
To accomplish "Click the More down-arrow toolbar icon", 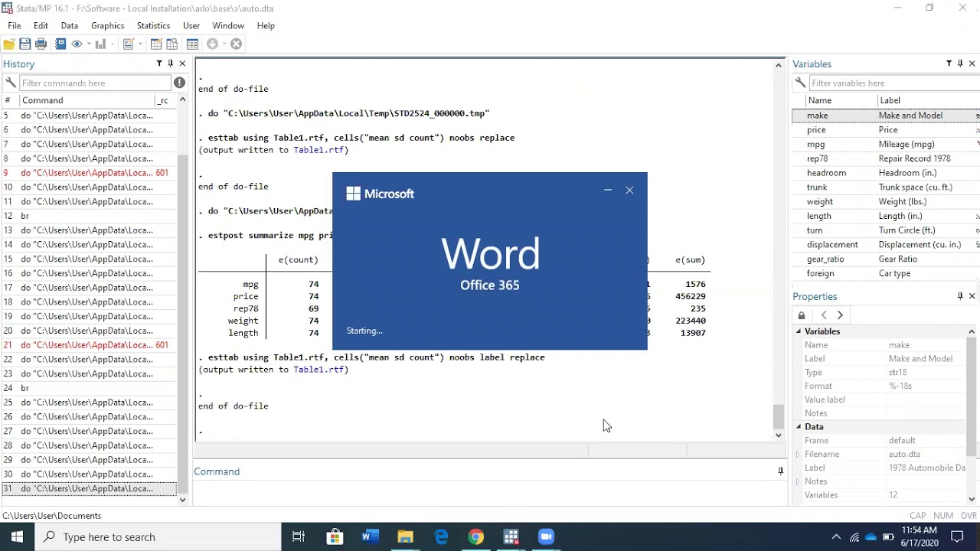I will (213, 44).
